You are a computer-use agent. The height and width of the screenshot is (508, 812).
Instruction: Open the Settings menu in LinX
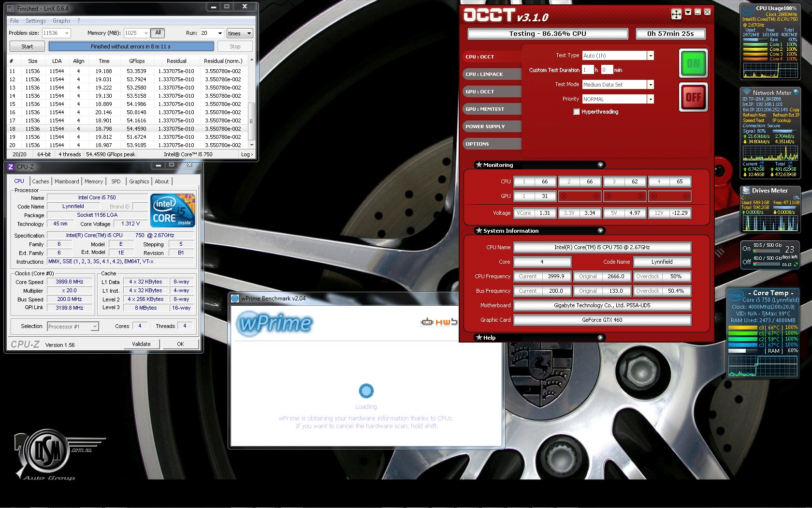coord(36,21)
